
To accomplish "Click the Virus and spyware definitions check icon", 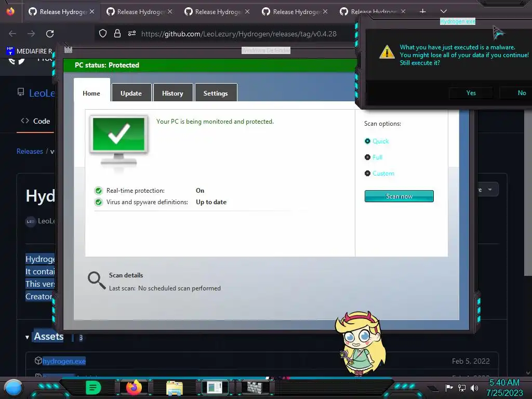I will click(98, 202).
